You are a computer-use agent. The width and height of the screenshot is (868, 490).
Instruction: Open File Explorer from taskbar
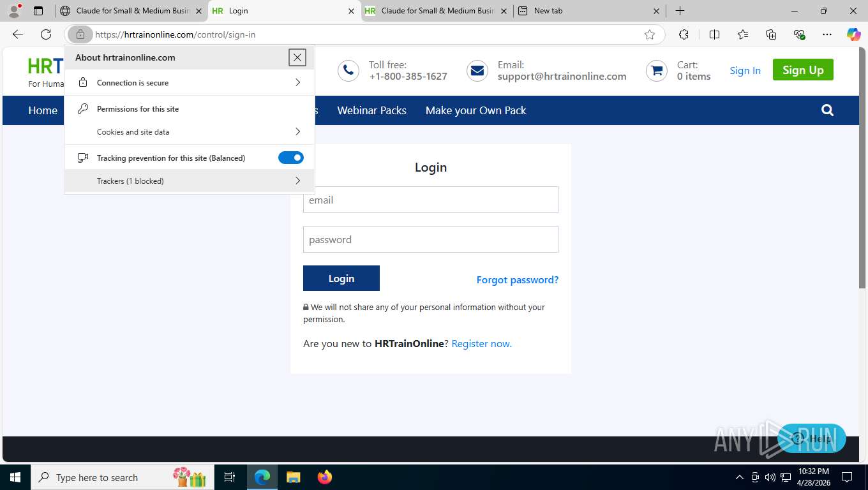pos(293,477)
